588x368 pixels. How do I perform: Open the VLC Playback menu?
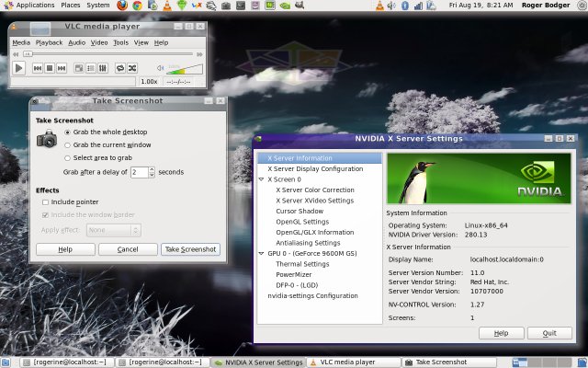tap(49, 42)
